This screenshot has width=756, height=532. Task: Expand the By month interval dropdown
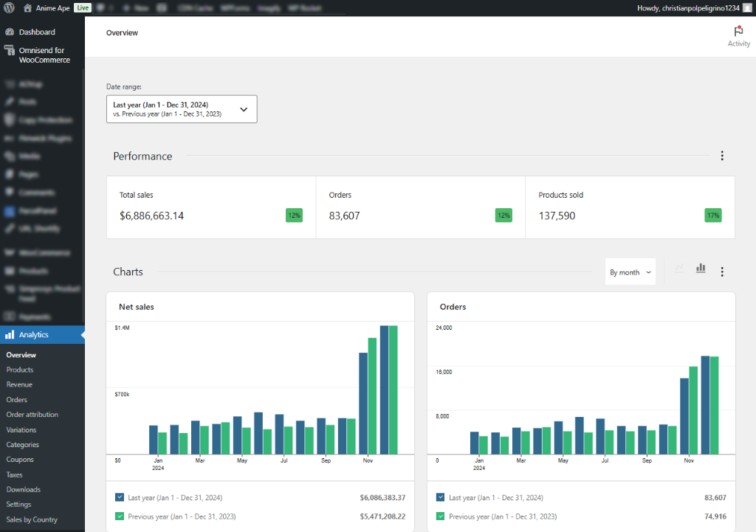[x=630, y=272]
